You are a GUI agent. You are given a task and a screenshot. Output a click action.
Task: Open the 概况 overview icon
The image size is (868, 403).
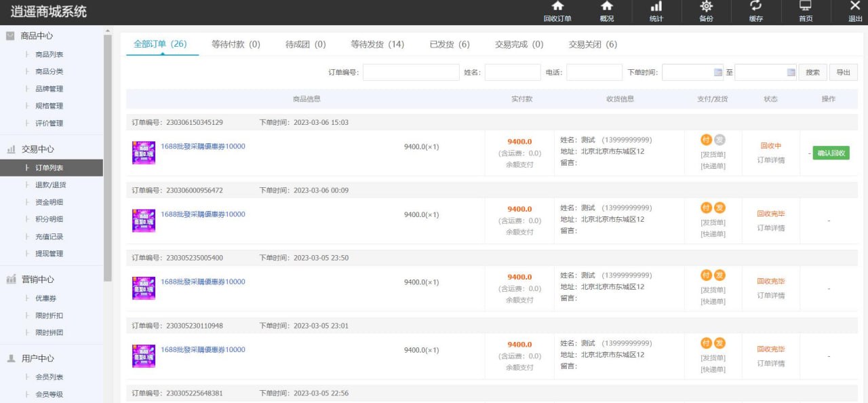(607, 7)
